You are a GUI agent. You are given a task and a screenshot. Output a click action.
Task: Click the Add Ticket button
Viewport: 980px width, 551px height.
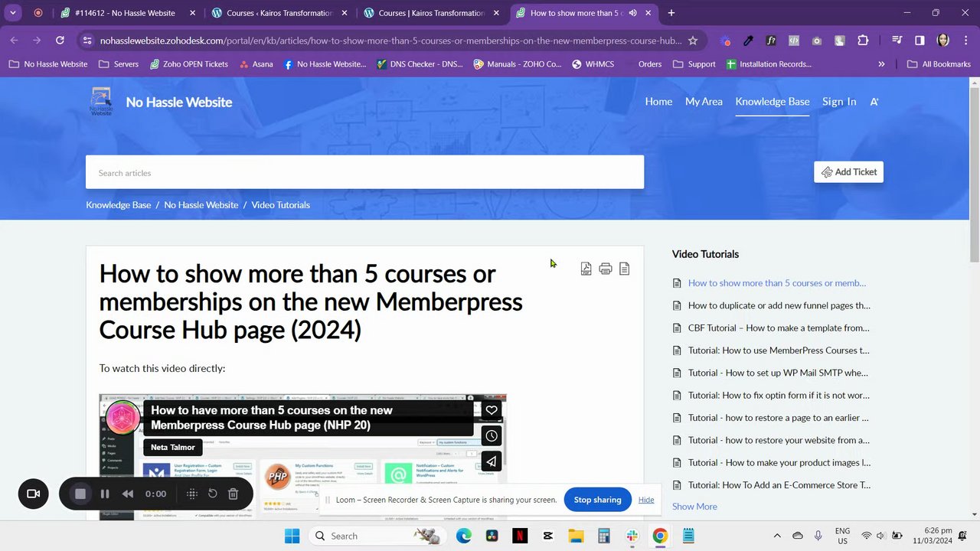coord(848,172)
